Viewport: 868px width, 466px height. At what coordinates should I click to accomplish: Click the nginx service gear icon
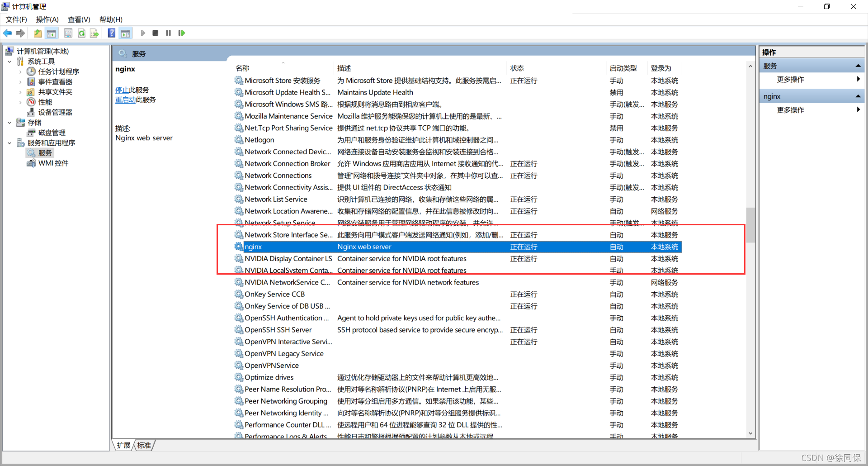click(239, 247)
